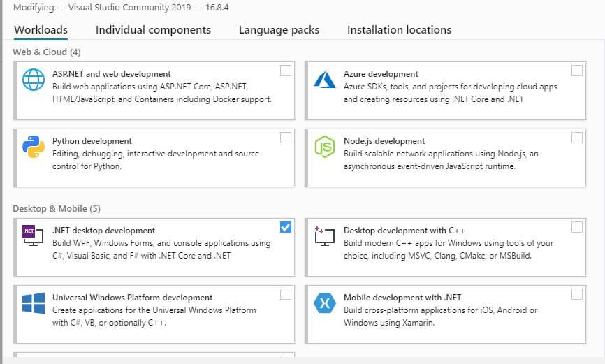Click the Python development title text

click(92, 141)
